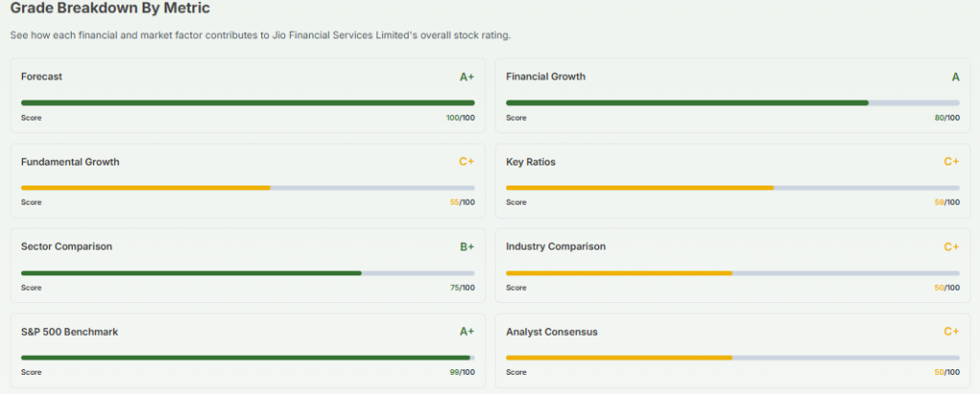The height and width of the screenshot is (394, 980).
Task: Click the A grade on Financial Growth
Action: click(956, 77)
